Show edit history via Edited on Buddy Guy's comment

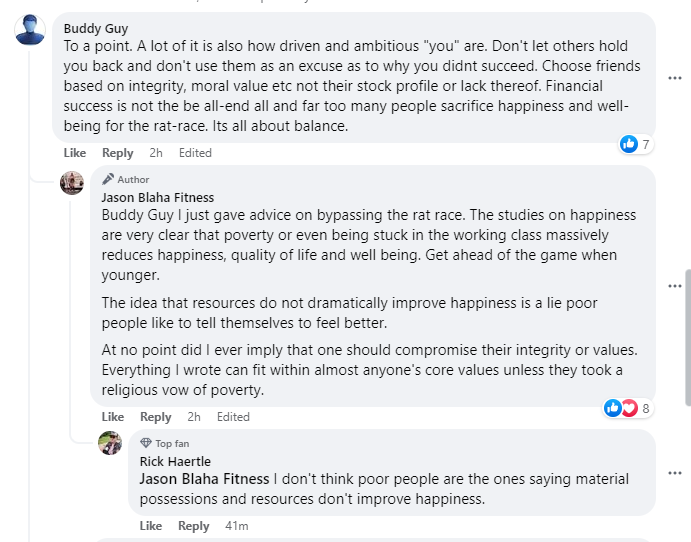tap(195, 153)
